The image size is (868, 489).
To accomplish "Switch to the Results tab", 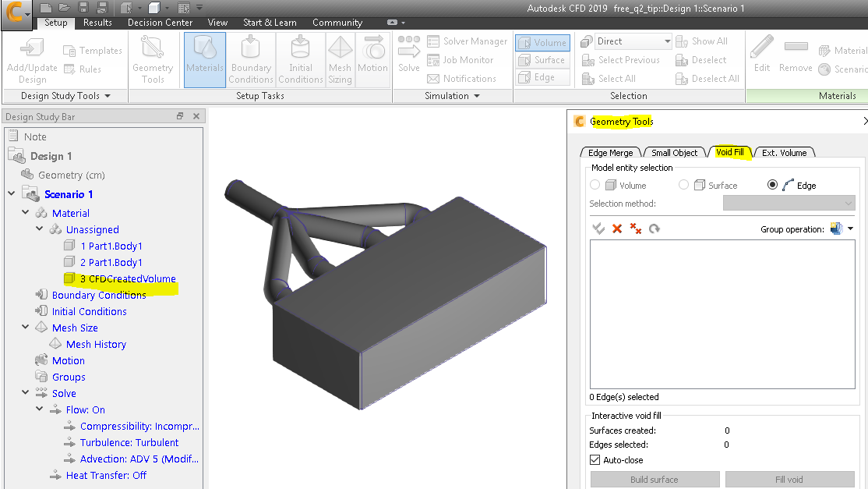I will [x=98, y=23].
